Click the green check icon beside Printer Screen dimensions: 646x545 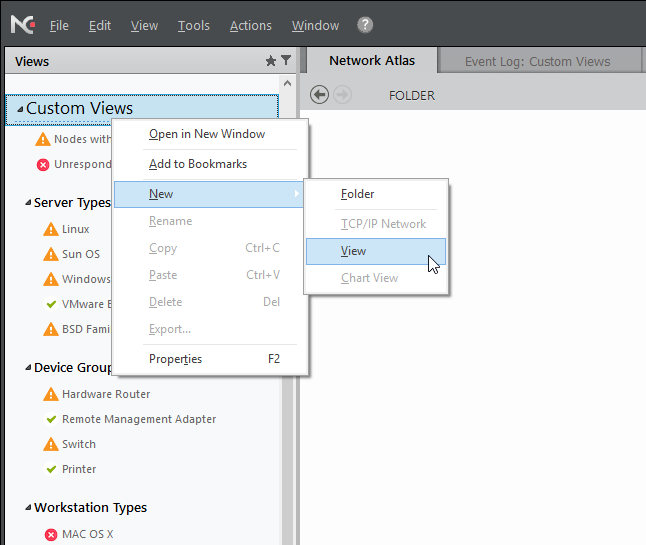pyautogui.click(x=52, y=469)
